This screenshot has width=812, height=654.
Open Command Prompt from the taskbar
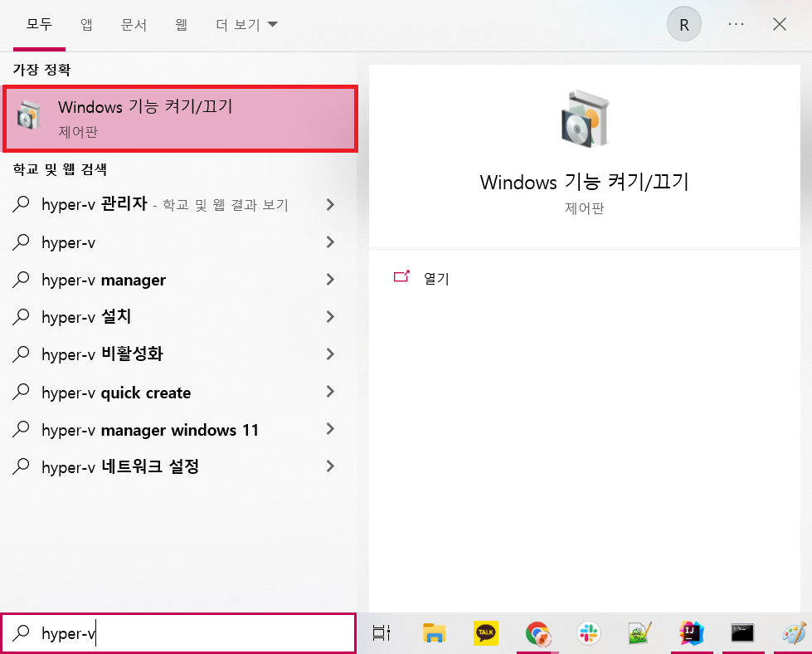(x=742, y=632)
